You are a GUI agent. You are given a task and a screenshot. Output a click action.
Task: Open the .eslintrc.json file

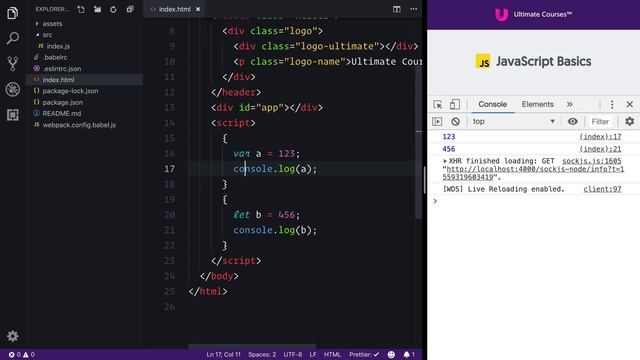coord(62,69)
